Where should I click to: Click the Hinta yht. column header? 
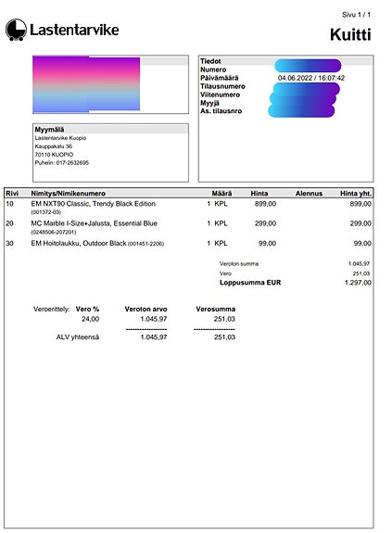tap(356, 194)
